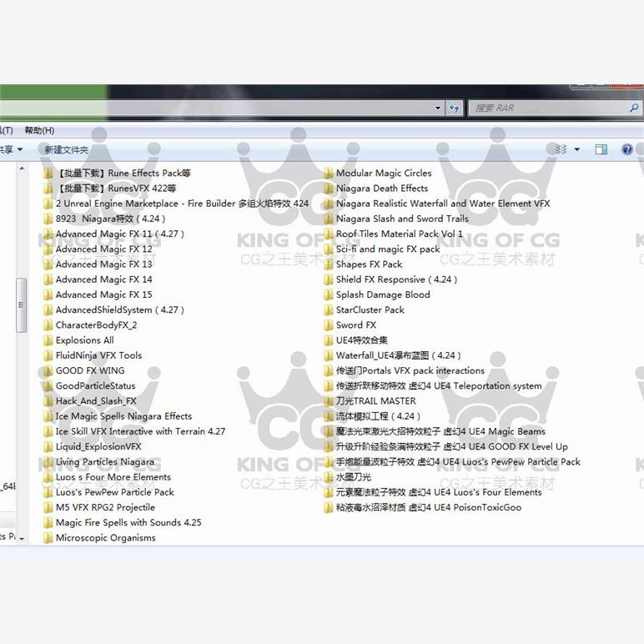Viewport: 644px width, 644px height.
Task: Select Living Particles Niagara folder name
Action: point(105,462)
